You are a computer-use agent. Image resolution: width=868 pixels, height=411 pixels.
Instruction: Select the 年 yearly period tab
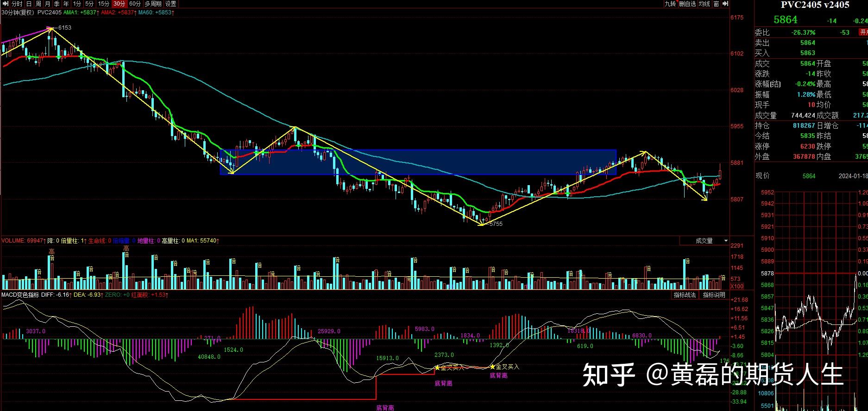[66, 4]
